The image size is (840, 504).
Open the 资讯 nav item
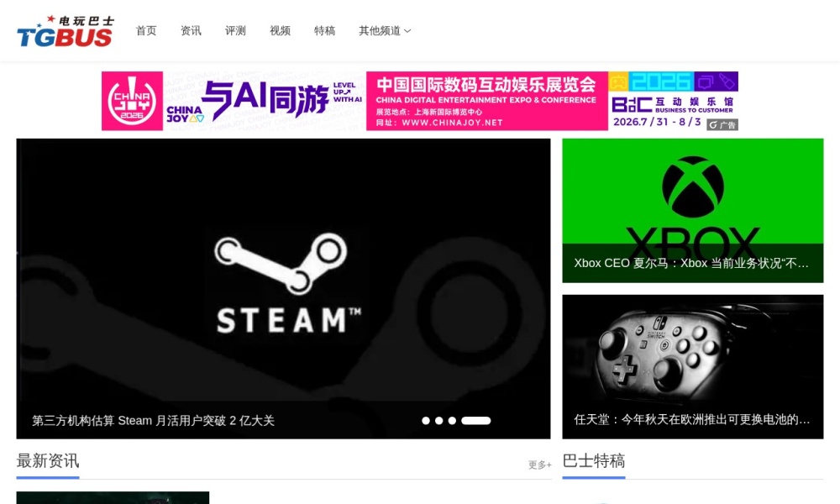191,30
